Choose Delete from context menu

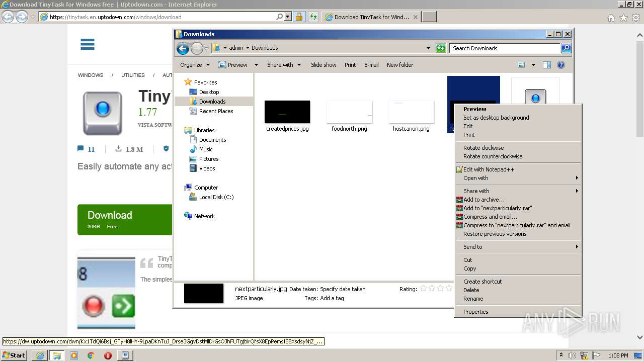click(x=518, y=290)
